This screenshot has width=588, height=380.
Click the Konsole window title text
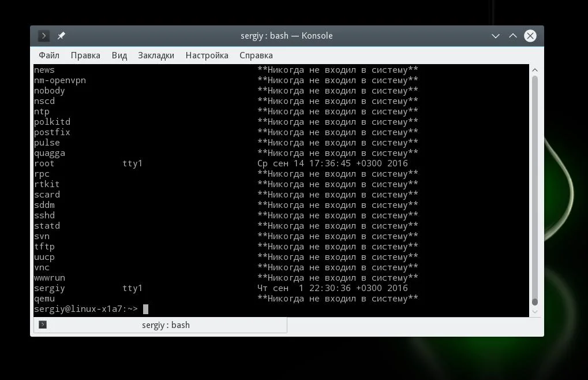[287, 36]
